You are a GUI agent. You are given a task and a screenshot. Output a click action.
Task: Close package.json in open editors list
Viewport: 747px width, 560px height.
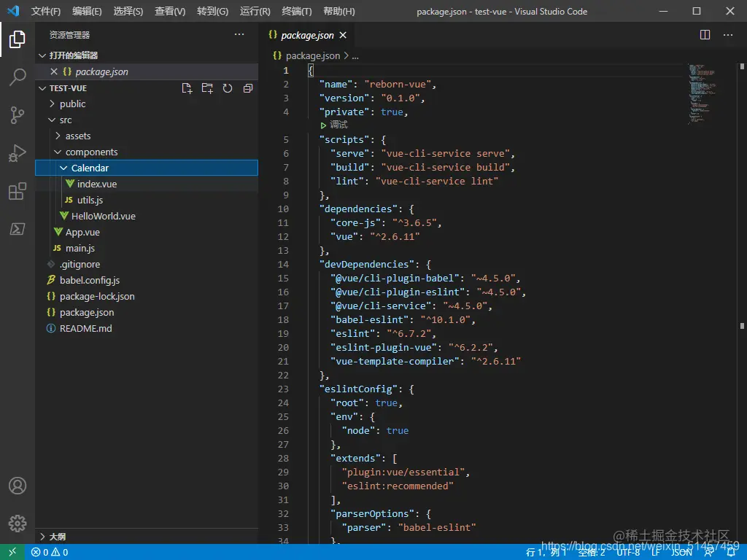(x=54, y=71)
